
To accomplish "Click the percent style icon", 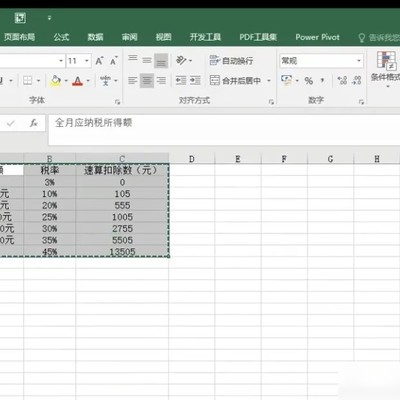I will tap(309, 81).
